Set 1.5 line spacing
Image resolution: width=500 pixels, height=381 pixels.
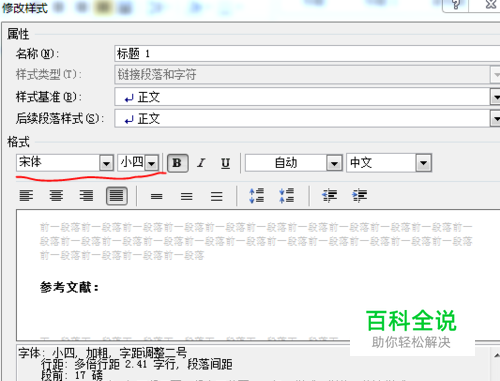coord(187,196)
